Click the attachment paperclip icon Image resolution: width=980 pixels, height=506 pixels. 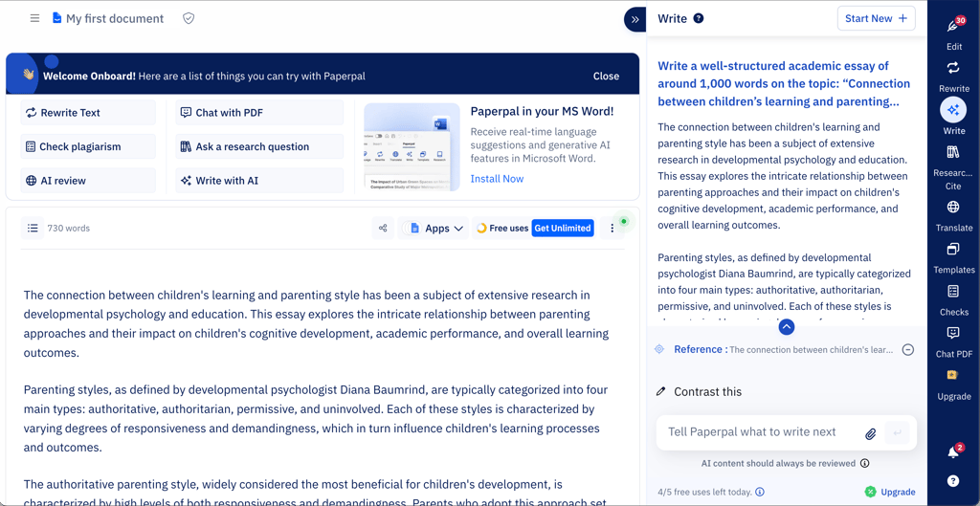[870, 433]
